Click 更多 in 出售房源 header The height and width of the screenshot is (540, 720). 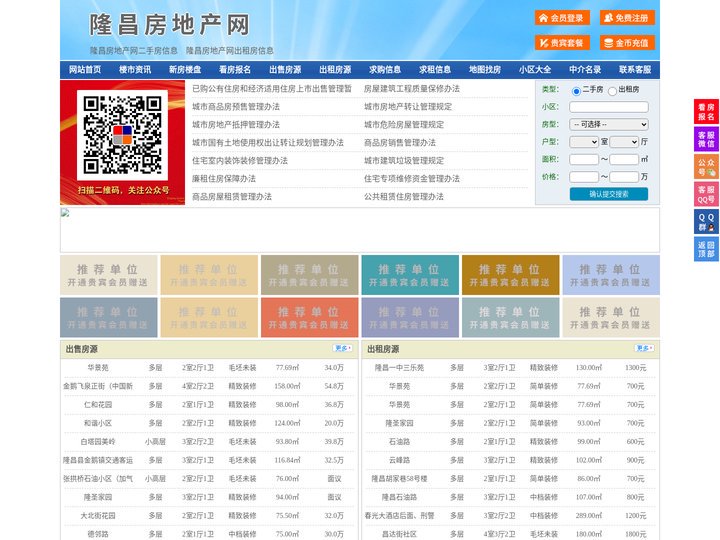(x=343, y=348)
